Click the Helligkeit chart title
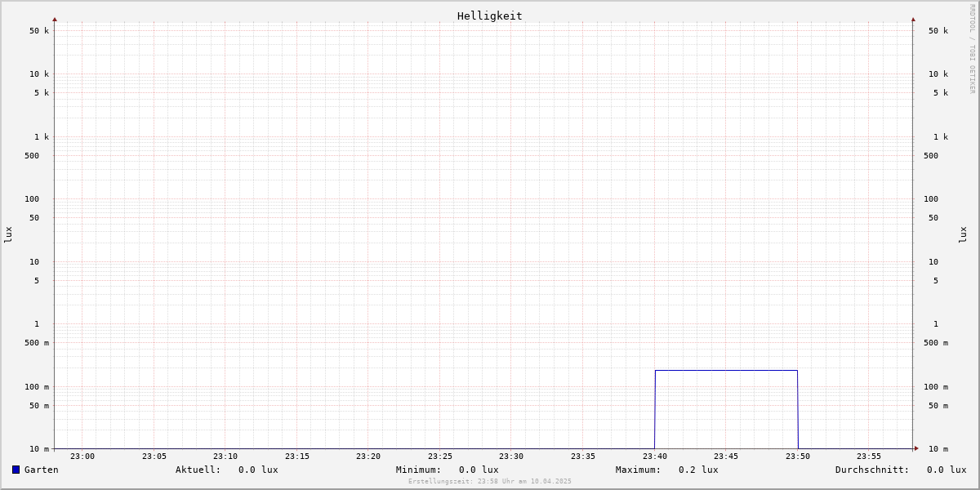 pos(490,16)
